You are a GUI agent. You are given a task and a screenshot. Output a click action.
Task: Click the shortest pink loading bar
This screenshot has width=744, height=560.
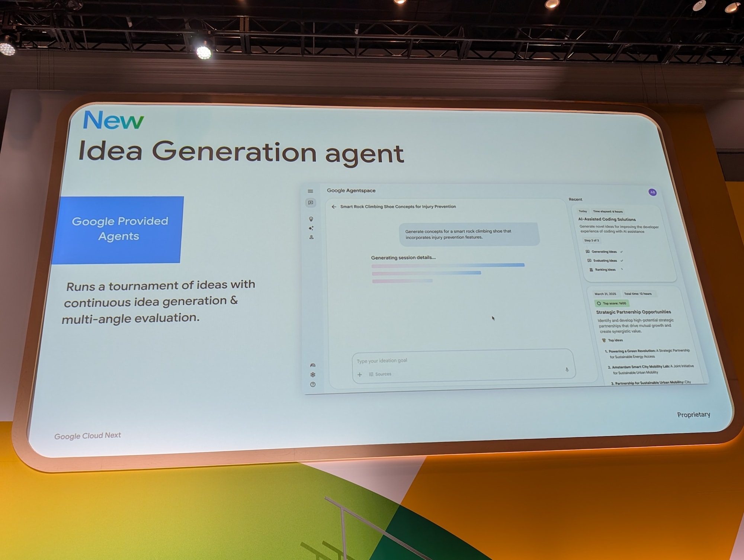coord(403,281)
